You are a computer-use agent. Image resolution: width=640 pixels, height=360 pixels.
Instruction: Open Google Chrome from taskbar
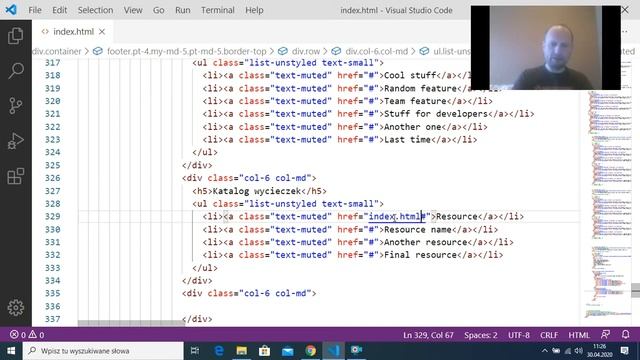[311, 351]
